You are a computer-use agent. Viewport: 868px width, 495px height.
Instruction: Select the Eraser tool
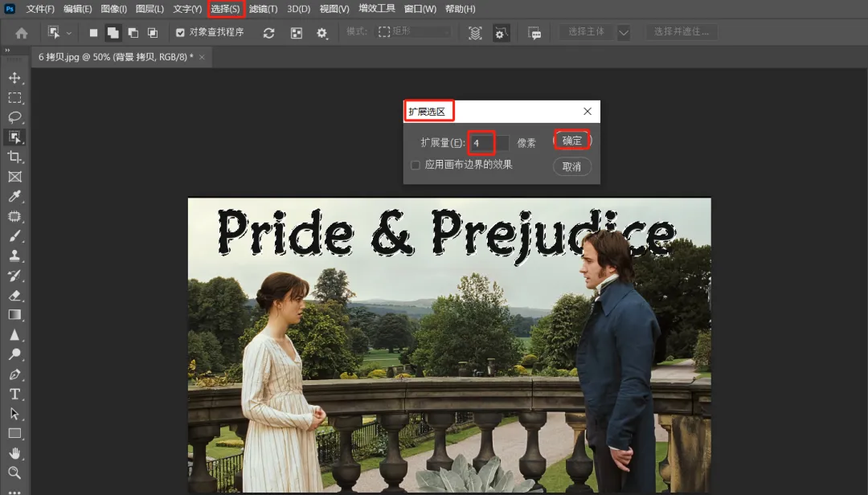pyautogui.click(x=15, y=295)
